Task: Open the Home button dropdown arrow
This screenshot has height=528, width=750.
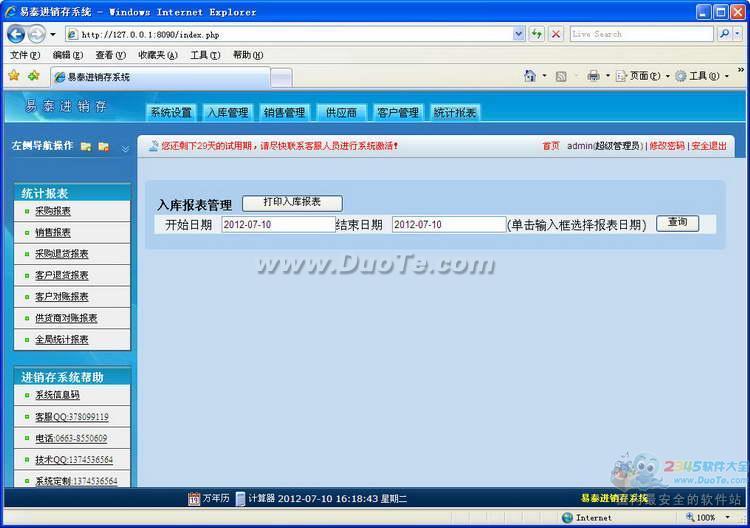Action: coord(544,76)
